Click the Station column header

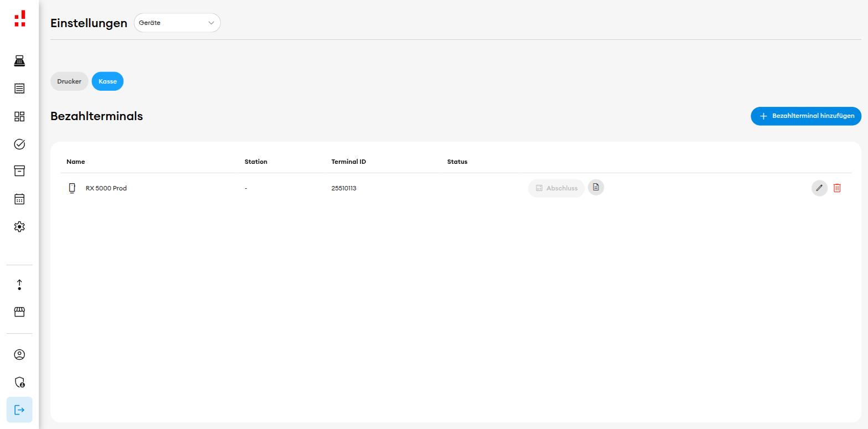[256, 162]
